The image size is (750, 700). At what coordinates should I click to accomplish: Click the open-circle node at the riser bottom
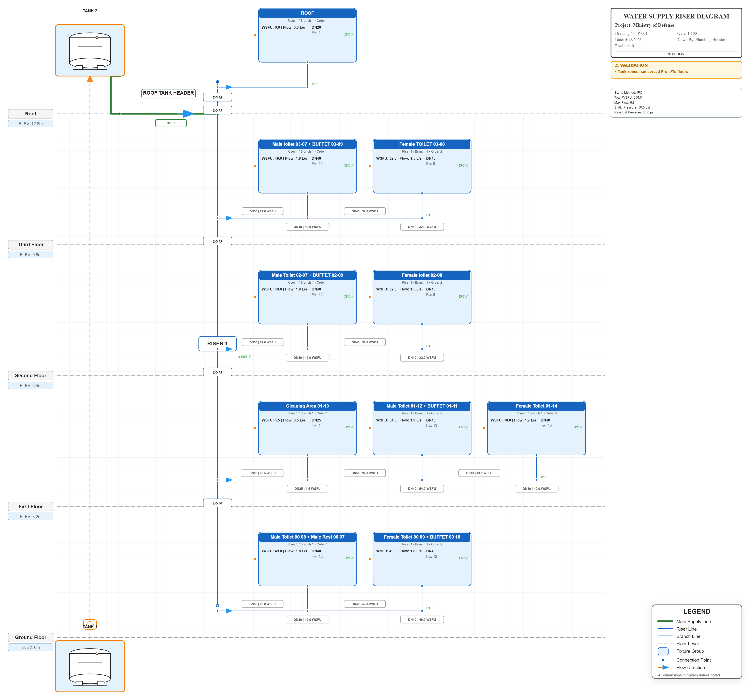[x=218, y=606]
